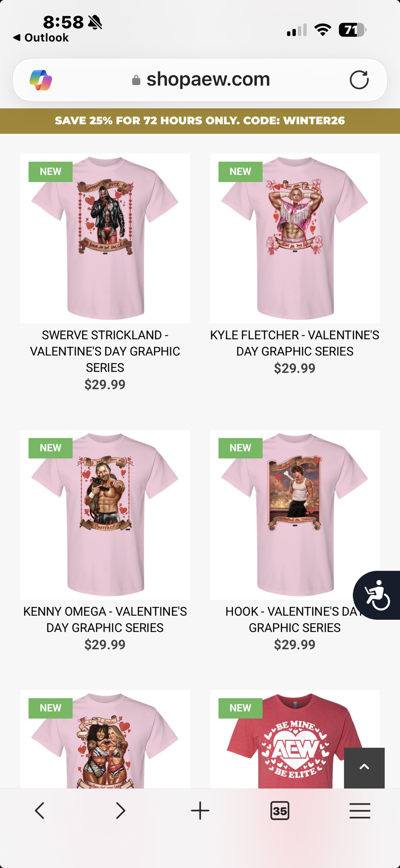Screen dimensions: 400x868
Task: Tap Swerve Strickland Valentine's Day title link
Action: pyautogui.click(x=105, y=351)
